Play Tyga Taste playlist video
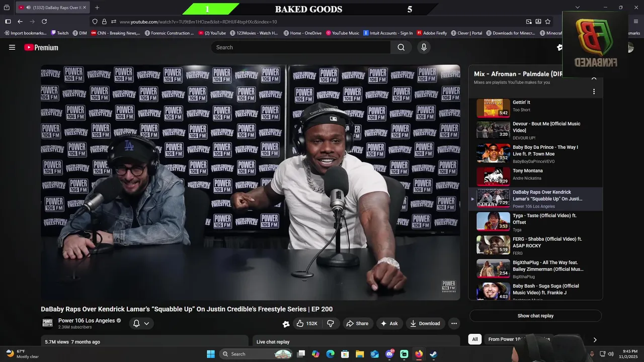The image size is (644, 362). pos(536,222)
